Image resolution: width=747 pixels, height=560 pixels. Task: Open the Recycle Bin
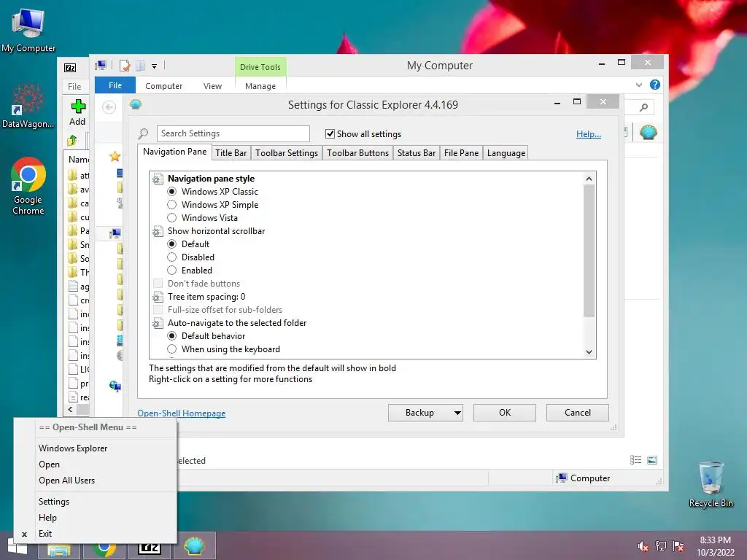click(711, 484)
